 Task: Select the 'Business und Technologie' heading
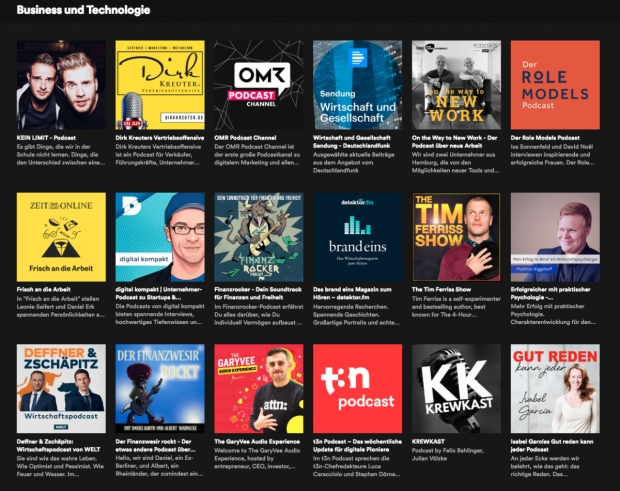[83, 10]
